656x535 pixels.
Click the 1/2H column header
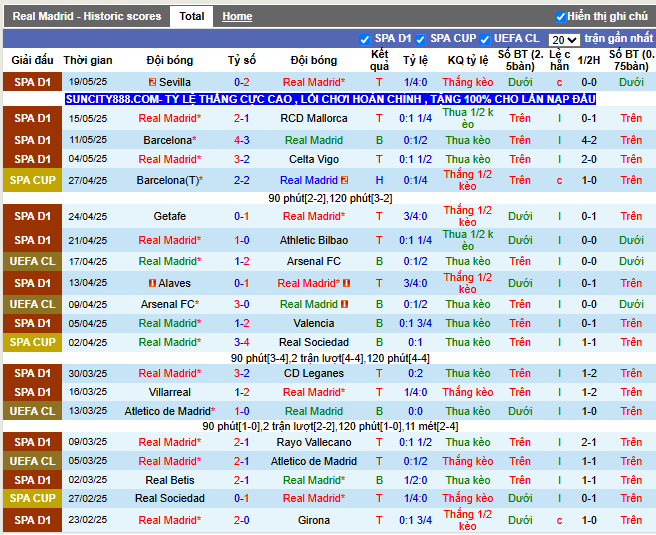click(589, 60)
